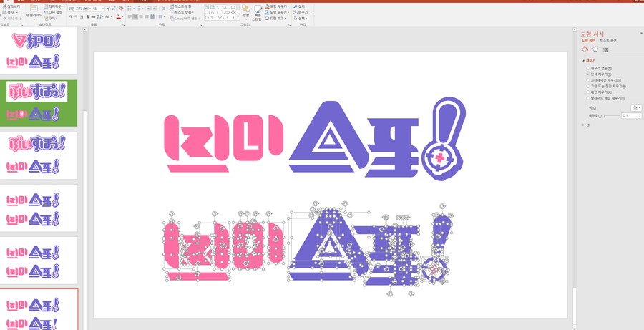Screen dimensions: 644x330
Task: Select the orange-bordered current slide thumbnail
Action: click(39, 309)
